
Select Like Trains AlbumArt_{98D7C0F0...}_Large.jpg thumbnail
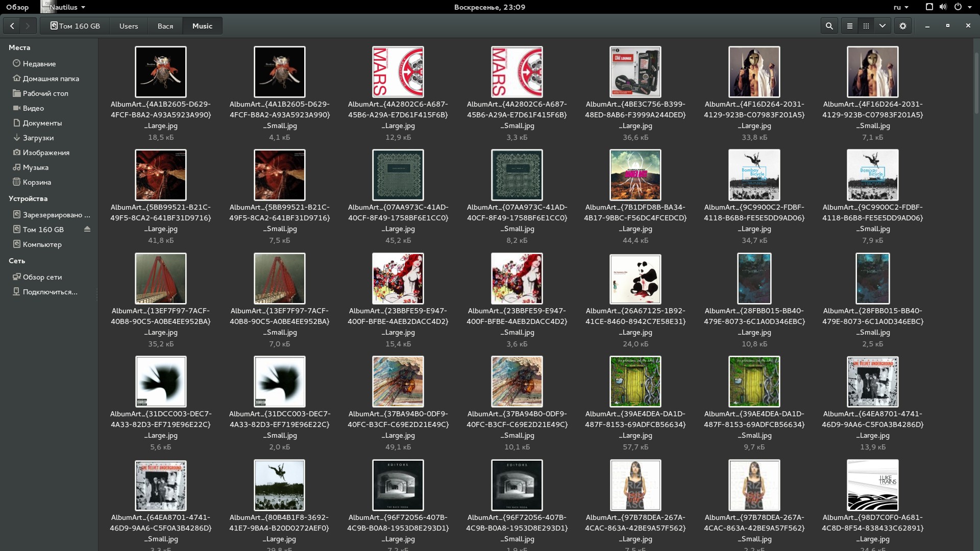click(873, 485)
